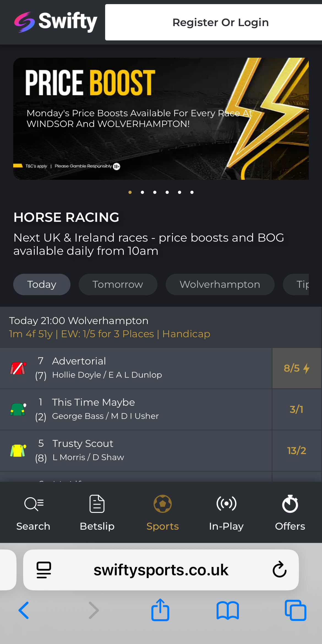Open Safari bookmarks icon
The height and width of the screenshot is (644, 322).
click(x=228, y=610)
